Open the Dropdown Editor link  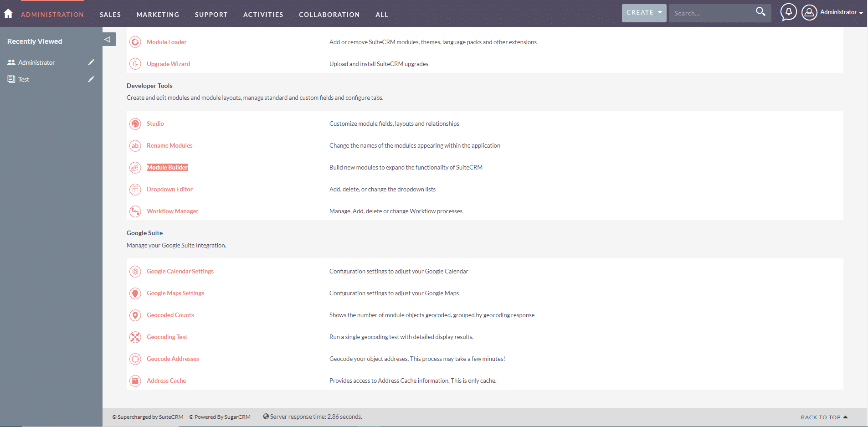pos(169,189)
